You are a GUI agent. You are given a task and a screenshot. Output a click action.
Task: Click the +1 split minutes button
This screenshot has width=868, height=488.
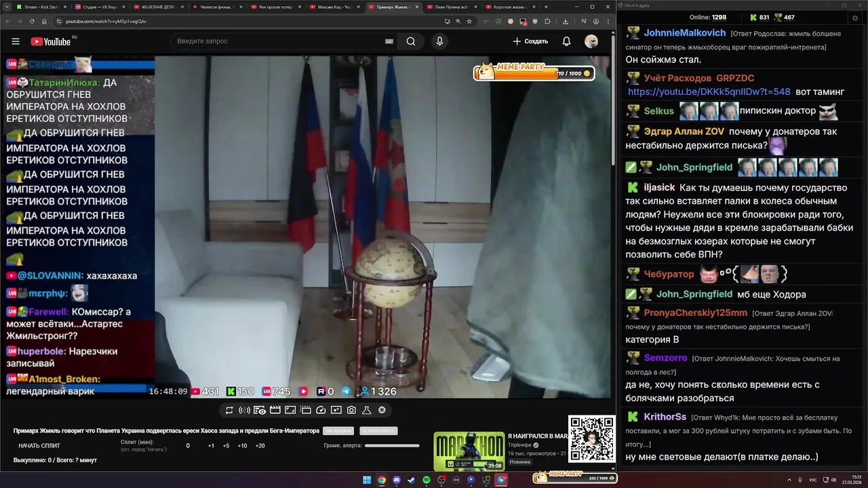pos(211,446)
